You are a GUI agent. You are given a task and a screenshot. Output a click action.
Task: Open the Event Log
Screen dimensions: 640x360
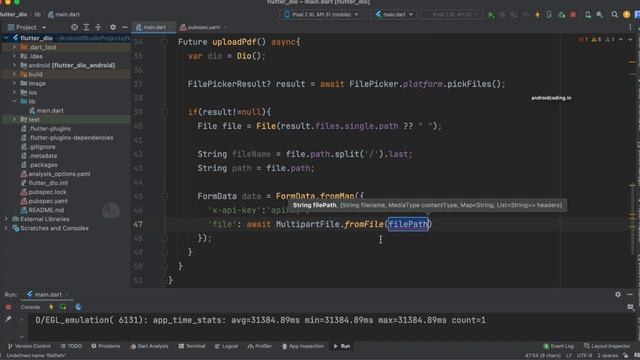click(558, 346)
